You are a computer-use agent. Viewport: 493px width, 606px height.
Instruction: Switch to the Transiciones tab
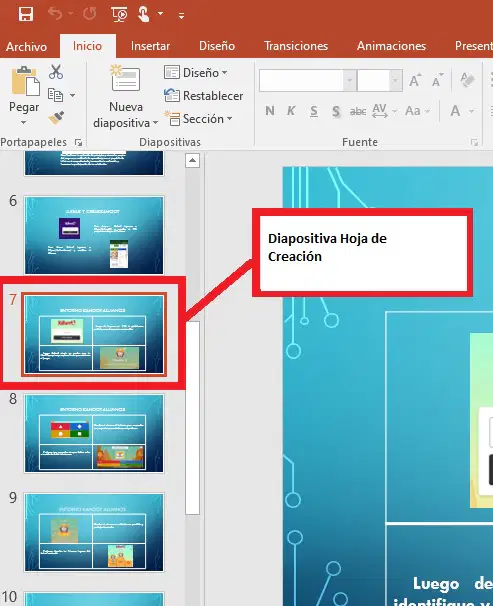point(296,46)
